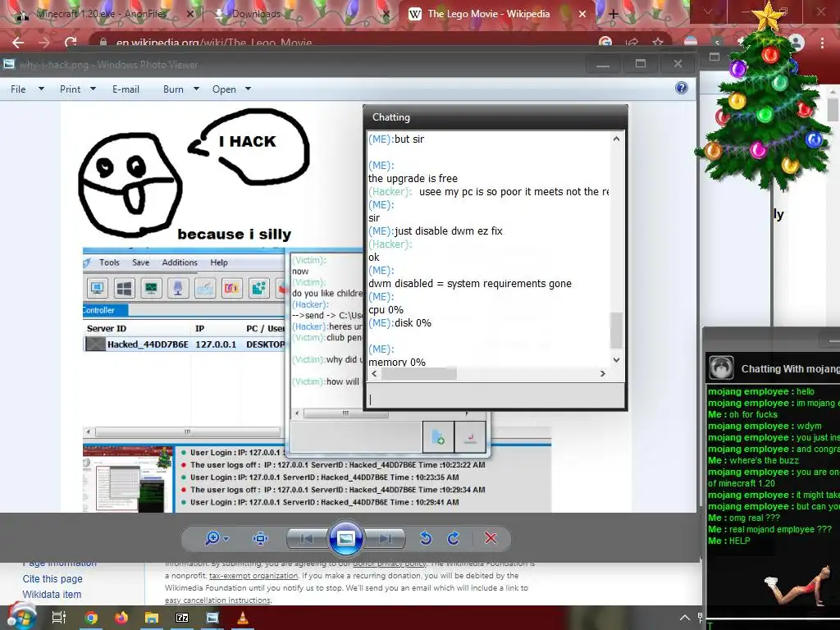
Task: Delete photo with red X icon
Action: click(491, 538)
